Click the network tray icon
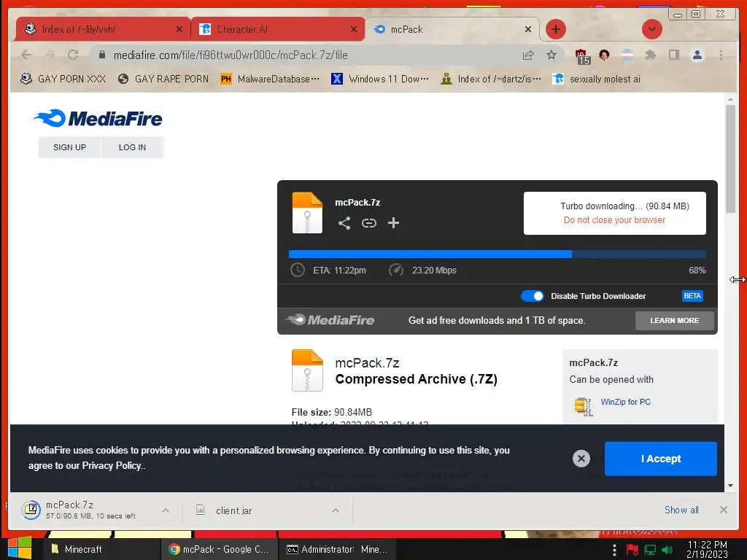Image resolution: width=747 pixels, height=560 pixels. pyautogui.click(x=650, y=550)
